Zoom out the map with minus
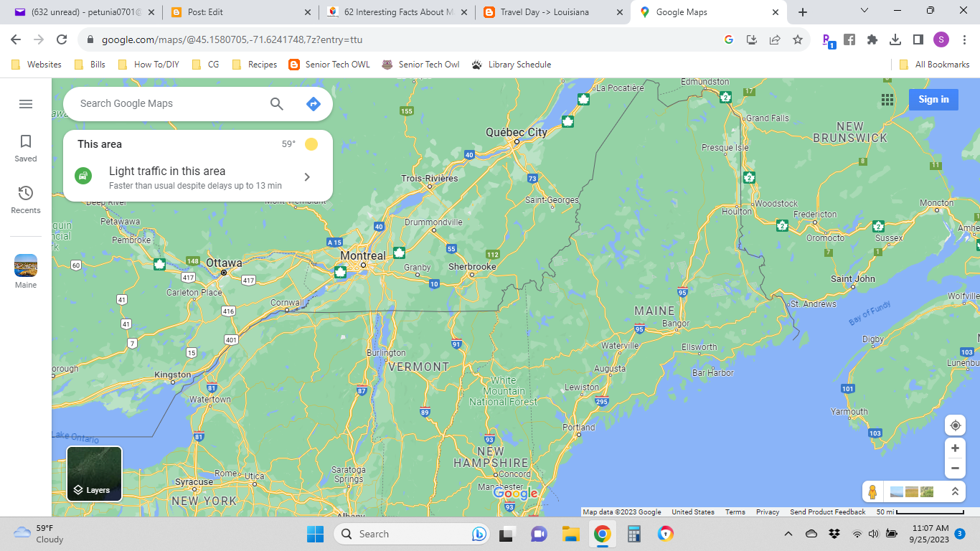 (x=955, y=468)
